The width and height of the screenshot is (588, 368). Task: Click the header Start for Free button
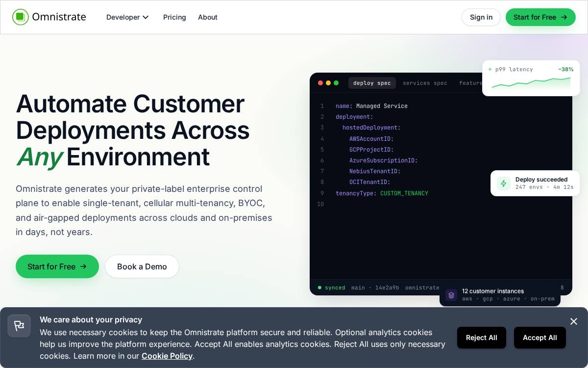[x=540, y=17]
